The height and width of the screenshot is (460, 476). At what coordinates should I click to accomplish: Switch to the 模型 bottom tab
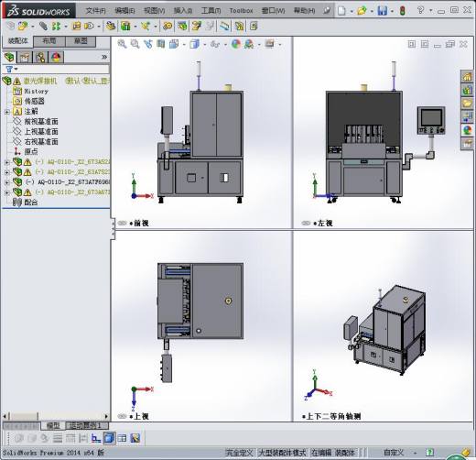[x=52, y=425]
